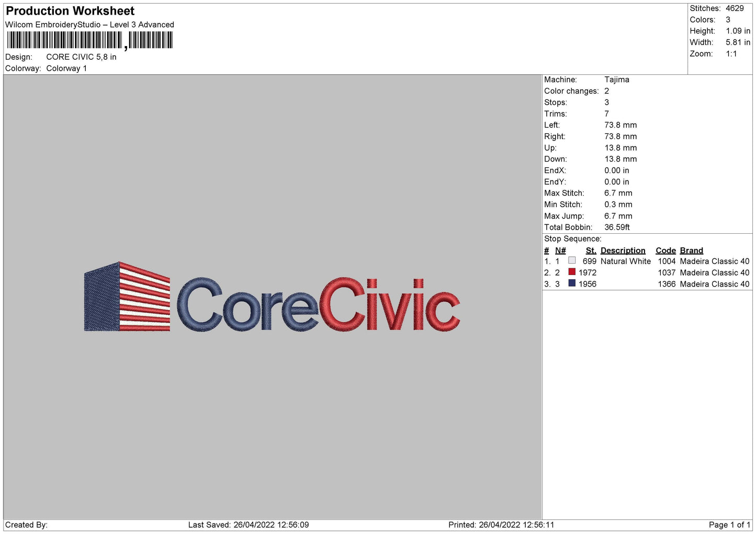Click the red thread swatch in row 2
The height and width of the screenshot is (534, 756).
coord(572,272)
